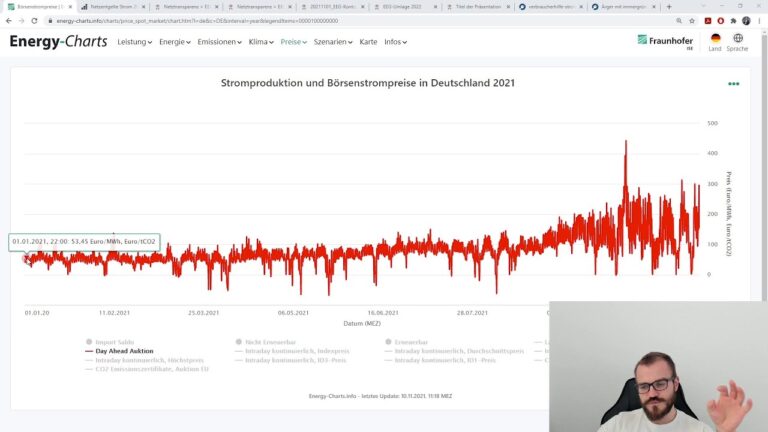This screenshot has height=432, width=768.
Task: Open the Karte page
Action: tap(368, 42)
